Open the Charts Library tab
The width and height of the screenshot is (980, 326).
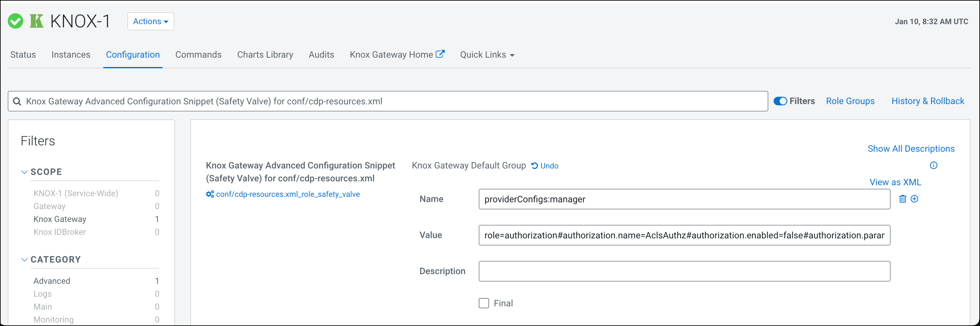265,55
